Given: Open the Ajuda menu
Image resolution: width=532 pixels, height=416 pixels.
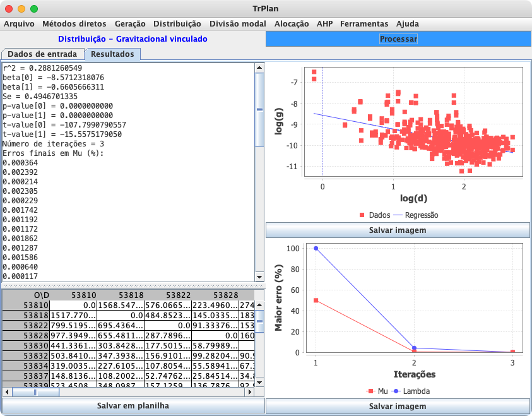Looking at the screenshot, I should click(408, 24).
